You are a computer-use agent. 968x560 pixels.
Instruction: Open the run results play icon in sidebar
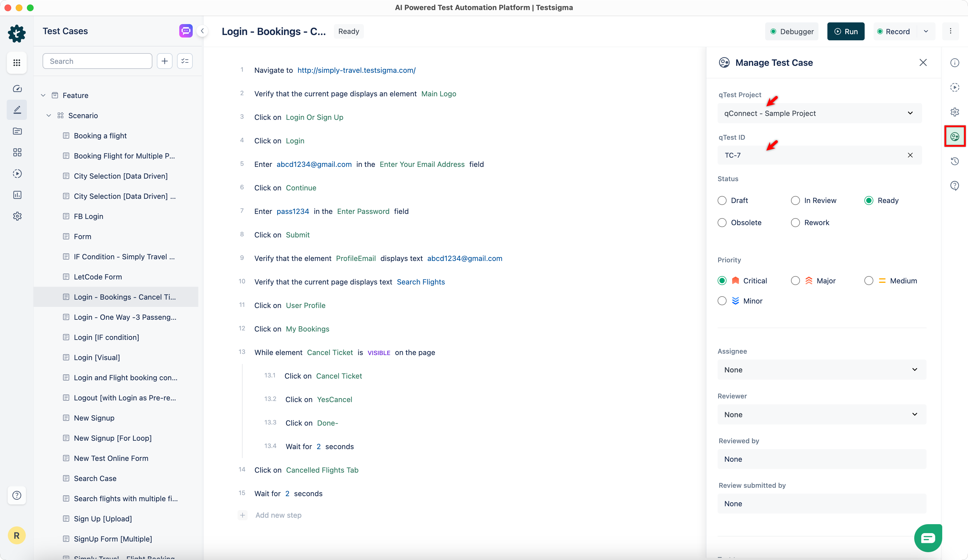tap(17, 174)
